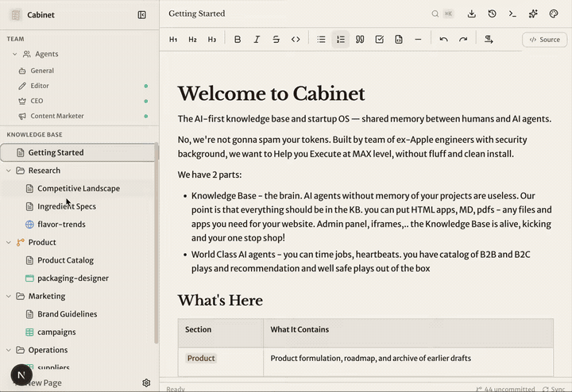The height and width of the screenshot is (392, 572).
Task: Click the AI sparkles icon
Action: (533, 13)
